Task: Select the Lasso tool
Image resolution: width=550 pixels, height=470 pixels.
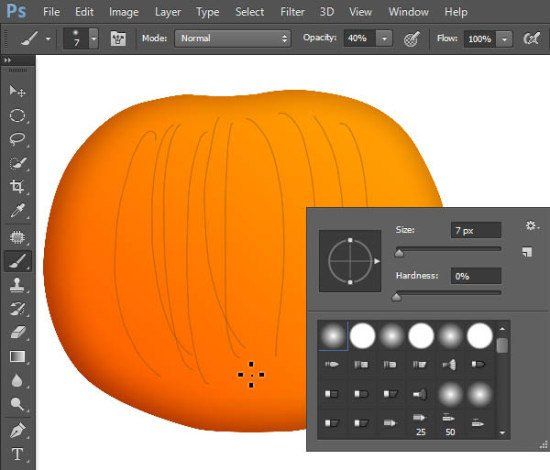Action: pos(17,139)
